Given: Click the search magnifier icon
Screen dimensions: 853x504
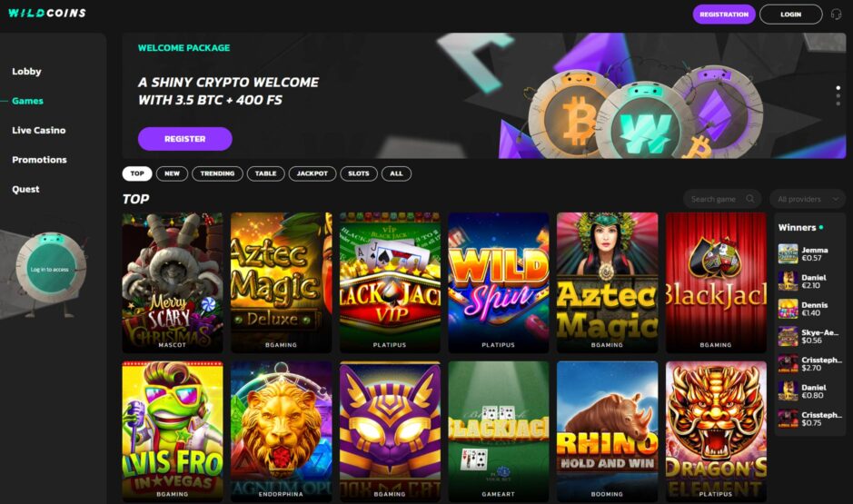Looking at the screenshot, I should (750, 199).
